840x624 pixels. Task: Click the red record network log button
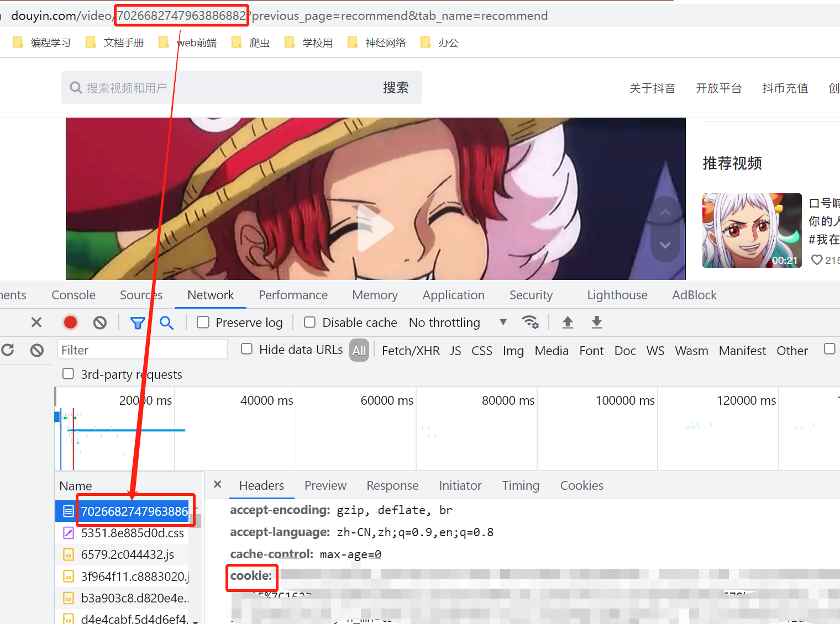click(70, 322)
